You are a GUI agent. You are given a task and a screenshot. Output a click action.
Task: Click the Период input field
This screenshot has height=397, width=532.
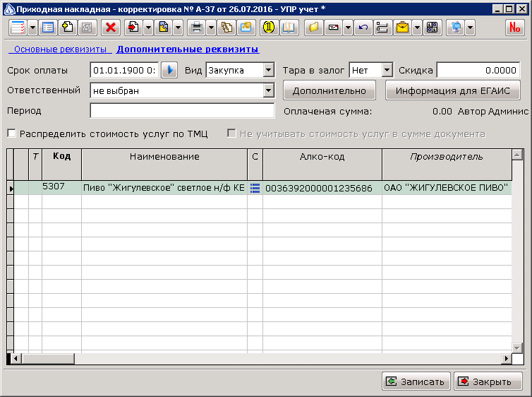pyautogui.click(x=182, y=111)
